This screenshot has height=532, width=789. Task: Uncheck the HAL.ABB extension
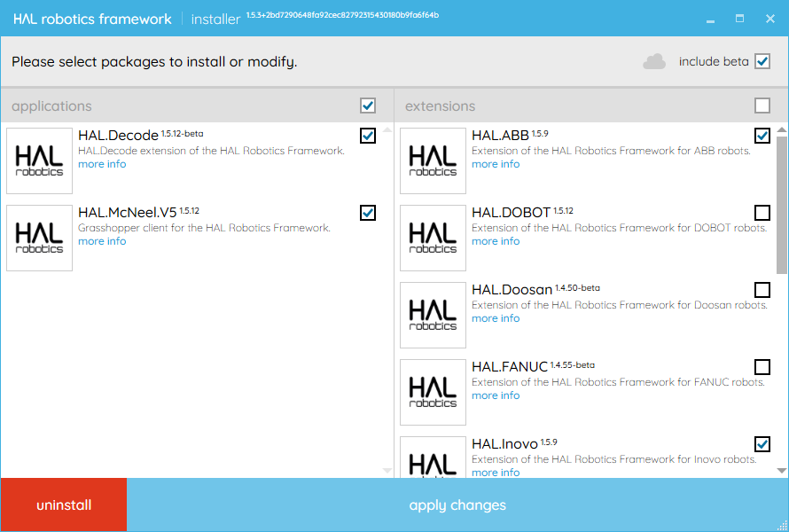762,136
